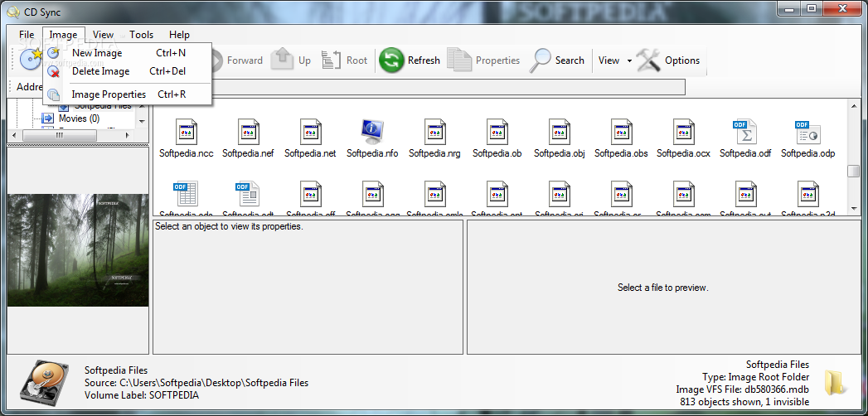Image resolution: width=868 pixels, height=416 pixels.
Task: Click the tree horizontal scroll-right arrow
Action: click(x=128, y=135)
